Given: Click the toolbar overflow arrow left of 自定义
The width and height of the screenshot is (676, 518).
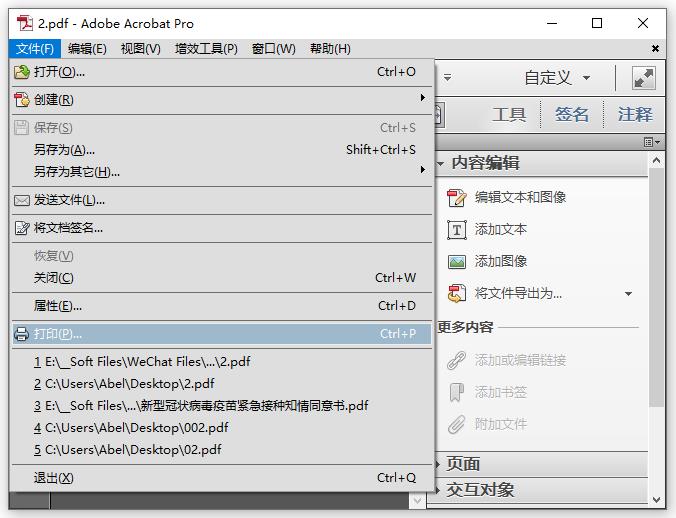Looking at the screenshot, I should tap(448, 78).
